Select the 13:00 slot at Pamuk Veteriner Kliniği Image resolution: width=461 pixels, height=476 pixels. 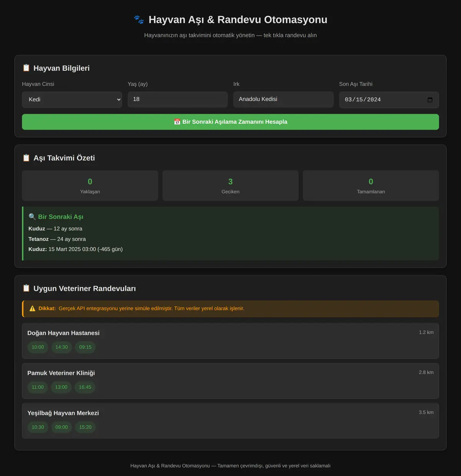click(61, 387)
